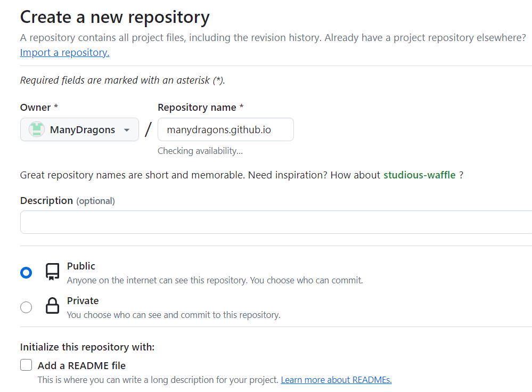532x392 pixels.
Task: Click the Add a README file label
Action: [81, 365]
